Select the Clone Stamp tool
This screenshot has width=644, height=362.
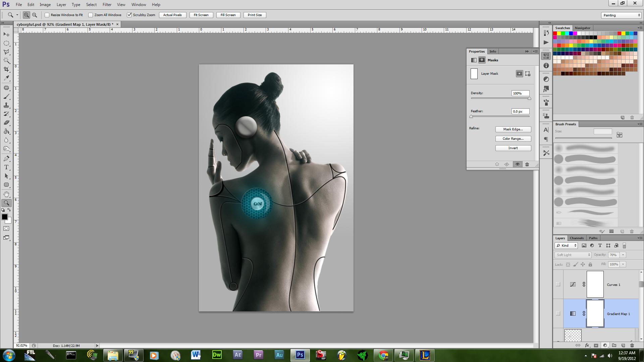6,105
